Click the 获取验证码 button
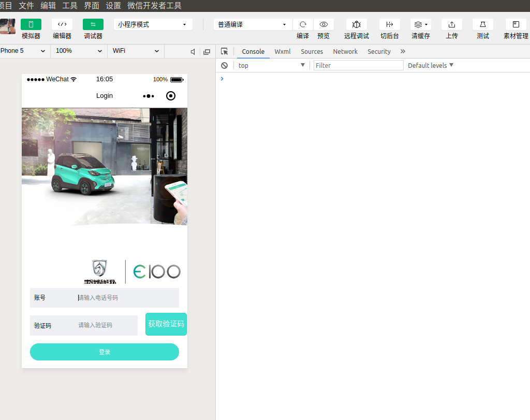The height and width of the screenshot is (420, 530). click(x=166, y=324)
